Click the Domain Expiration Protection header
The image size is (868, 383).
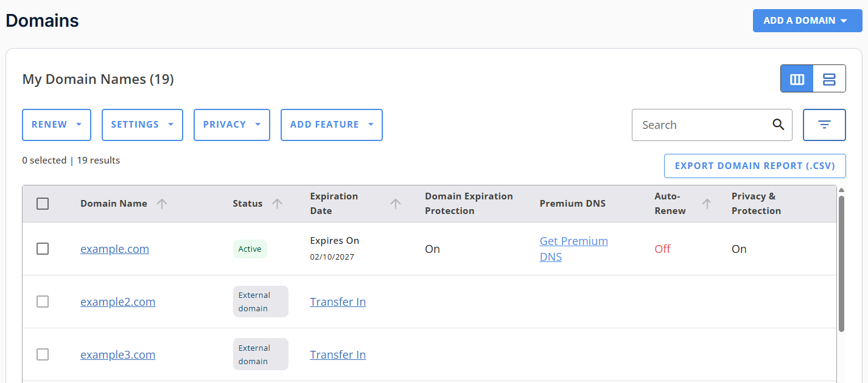[x=469, y=204]
